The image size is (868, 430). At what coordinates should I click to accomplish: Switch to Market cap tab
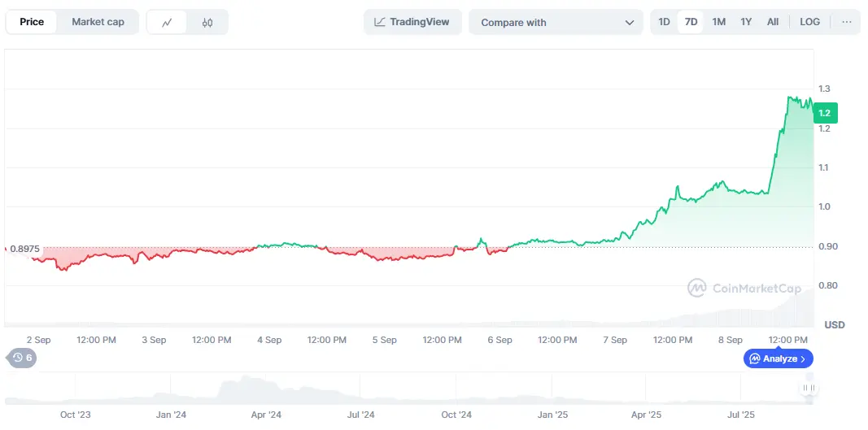(x=98, y=22)
